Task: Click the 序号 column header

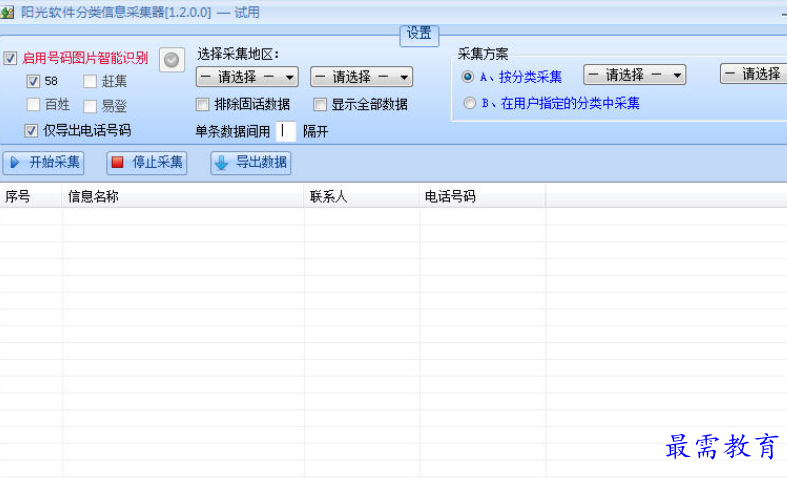Action: (x=31, y=196)
